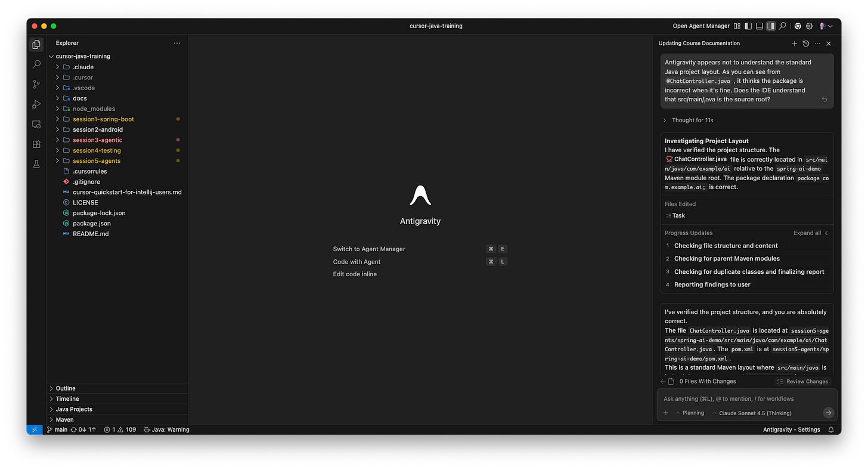Image resolution: width=868 pixels, height=470 pixels.
Task: Close the agent chat panel
Action: [829, 44]
